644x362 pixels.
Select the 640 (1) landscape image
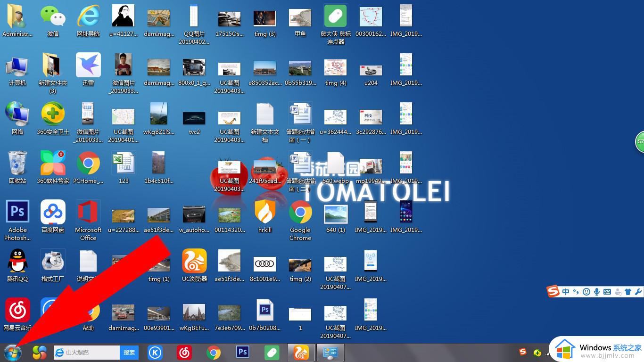[x=336, y=214]
